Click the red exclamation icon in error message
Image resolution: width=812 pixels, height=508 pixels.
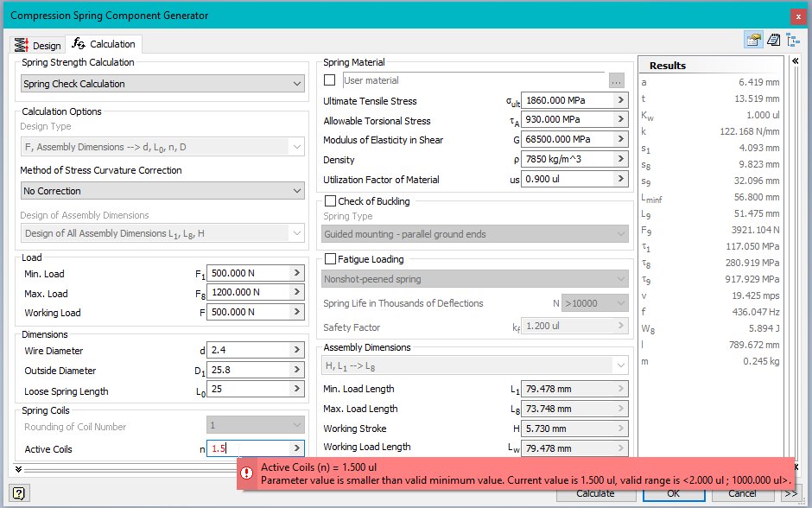246,471
